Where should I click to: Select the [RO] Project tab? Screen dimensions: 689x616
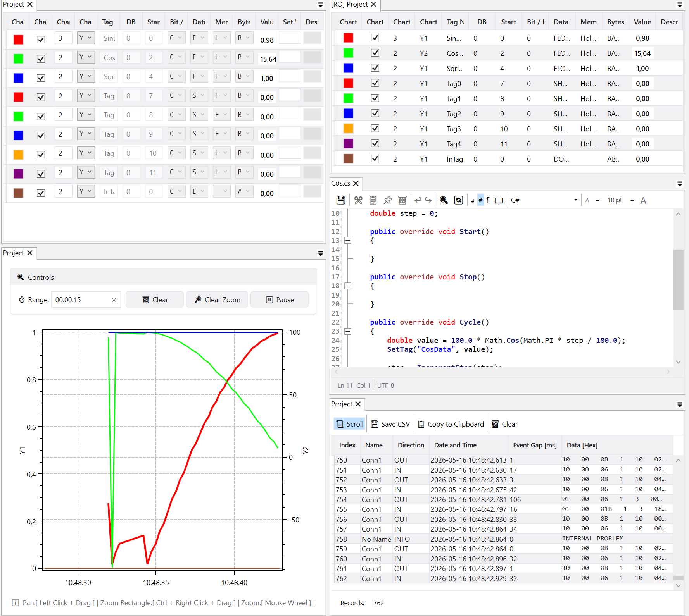tap(349, 4)
